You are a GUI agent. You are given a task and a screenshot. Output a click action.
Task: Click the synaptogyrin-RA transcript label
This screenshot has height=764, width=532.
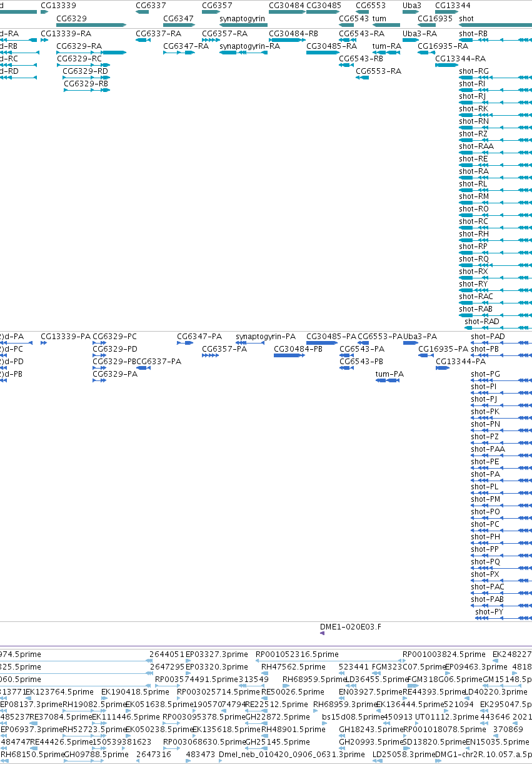point(249,46)
